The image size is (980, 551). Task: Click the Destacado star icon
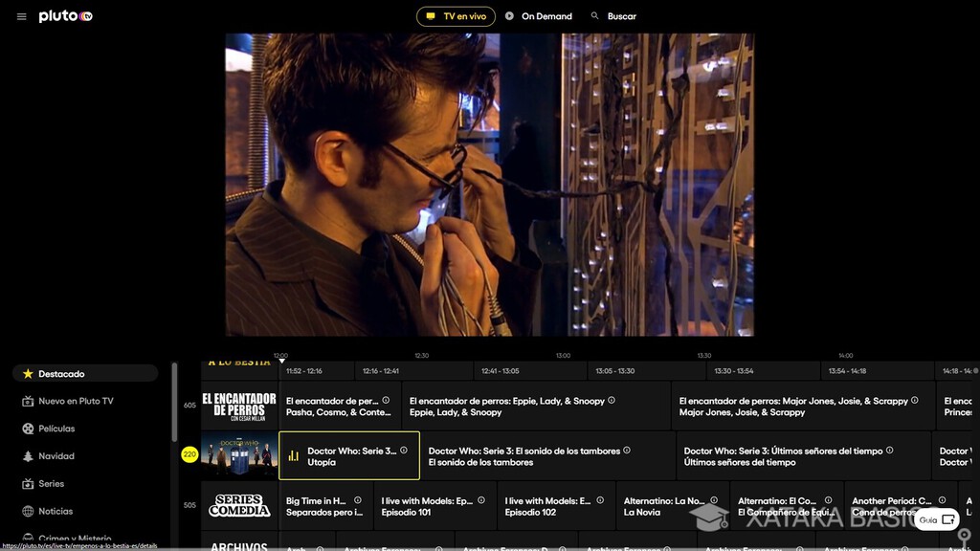(x=29, y=373)
